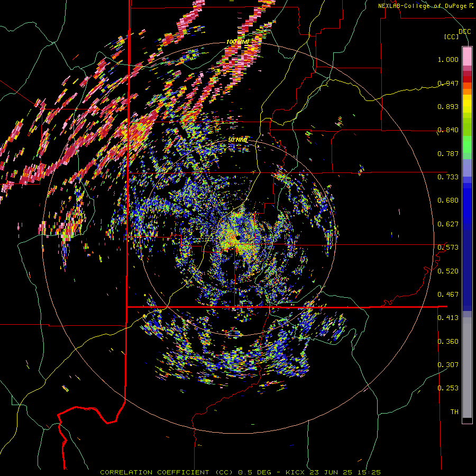Viewport: 476px width, 476px height.
Task: Pick the bright green color bar segment
Action: [467, 144]
